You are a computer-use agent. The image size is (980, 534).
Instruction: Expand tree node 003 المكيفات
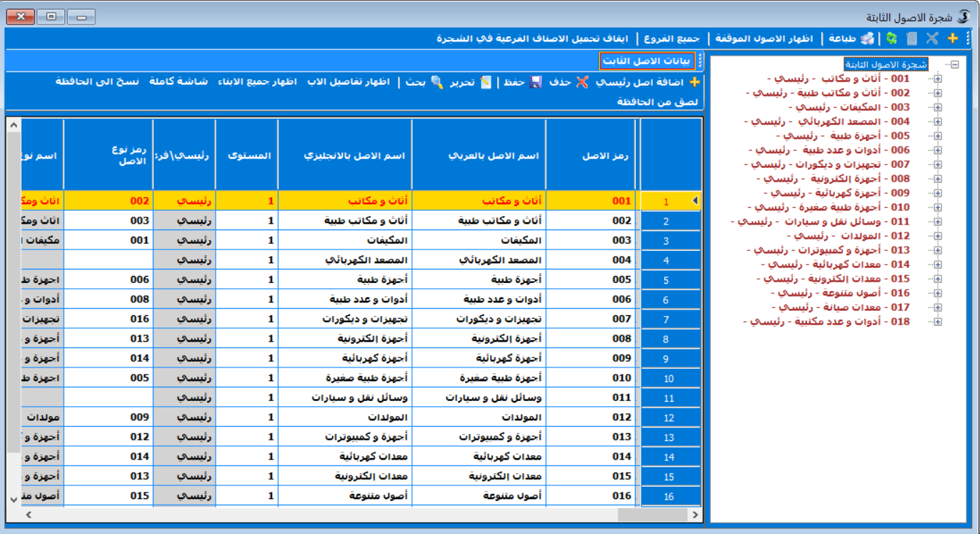click(938, 107)
